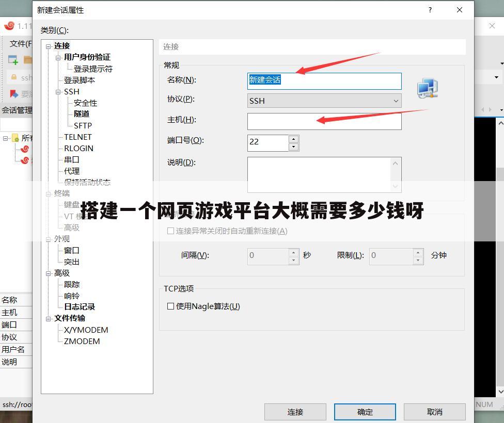Click the 确定 button
Viewport: 504px width, 423px height.
point(365,412)
